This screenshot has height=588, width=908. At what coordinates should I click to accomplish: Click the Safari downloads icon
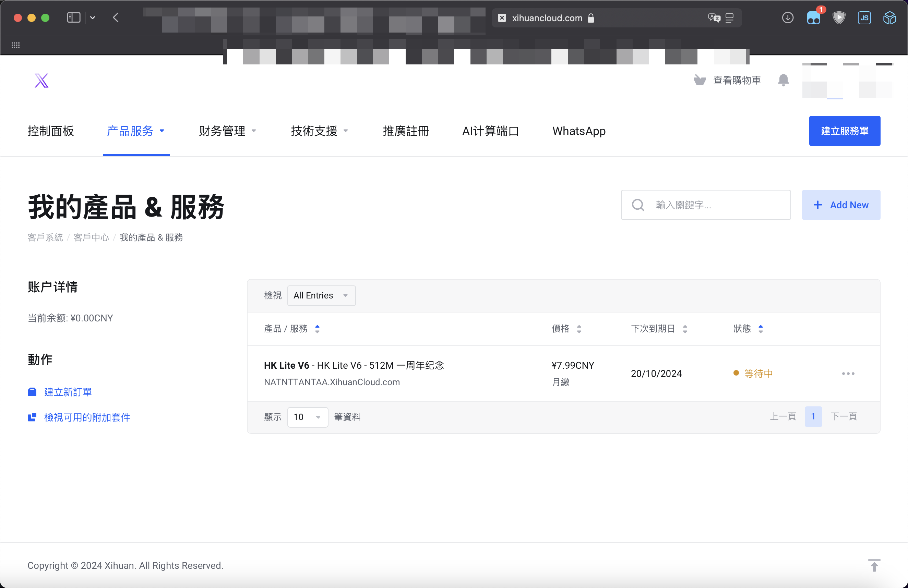[x=787, y=18]
